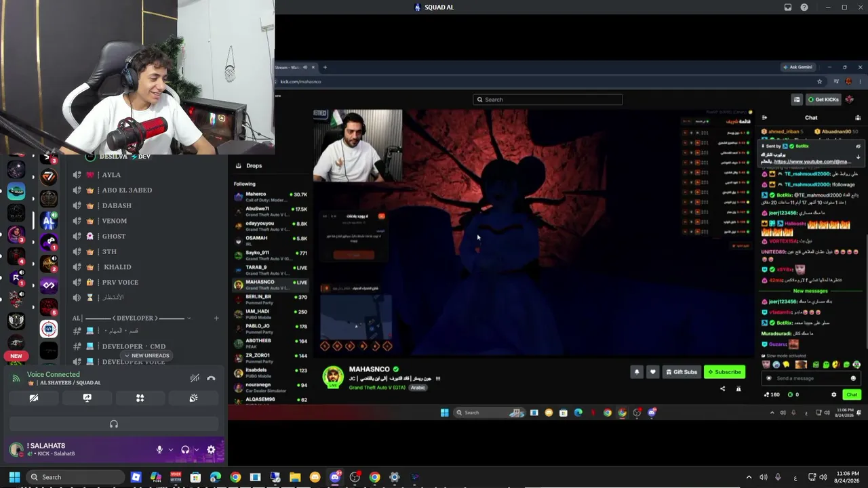
Task: Open the Discord soundboard
Action: [x=193, y=398]
